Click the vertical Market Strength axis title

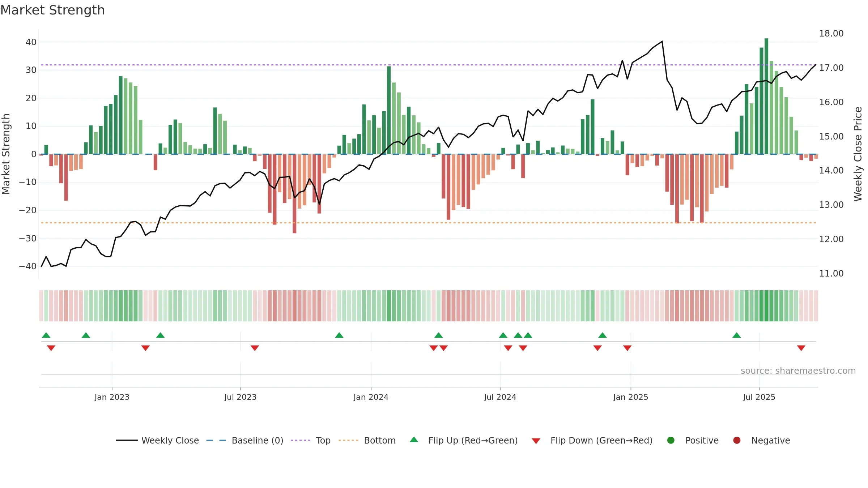pyautogui.click(x=6, y=154)
